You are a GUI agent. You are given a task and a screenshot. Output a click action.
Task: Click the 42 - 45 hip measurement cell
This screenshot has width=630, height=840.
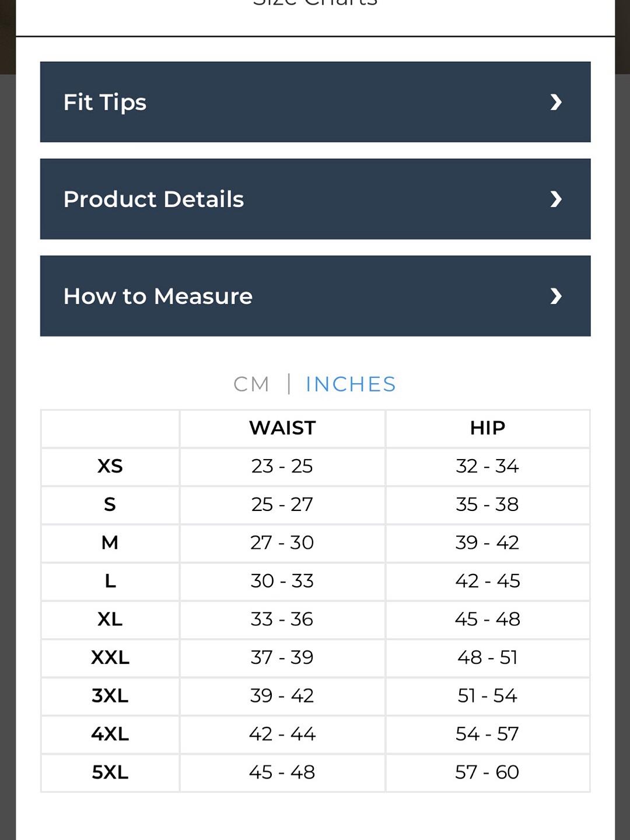tap(488, 581)
